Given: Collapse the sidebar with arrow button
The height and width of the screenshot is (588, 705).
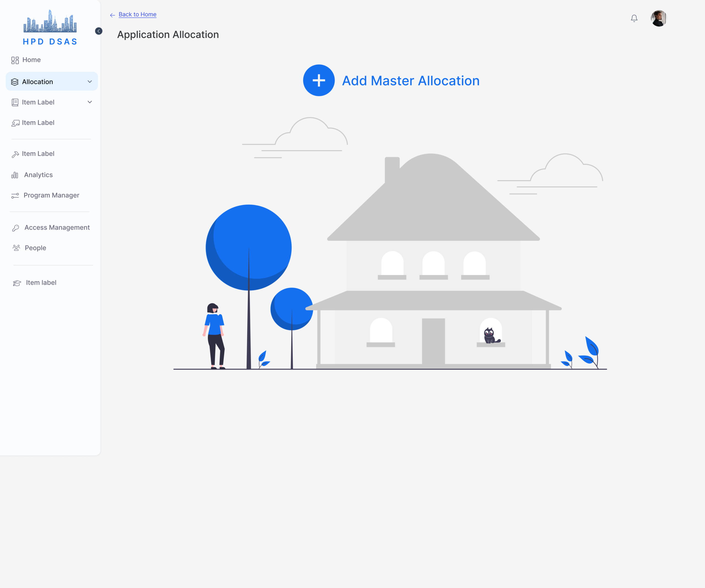Looking at the screenshot, I should click(99, 31).
